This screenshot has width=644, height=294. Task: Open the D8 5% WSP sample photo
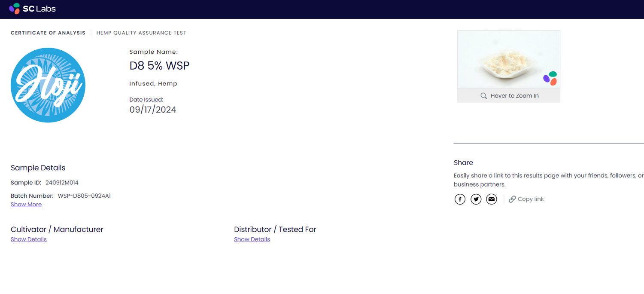tap(509, 59)
